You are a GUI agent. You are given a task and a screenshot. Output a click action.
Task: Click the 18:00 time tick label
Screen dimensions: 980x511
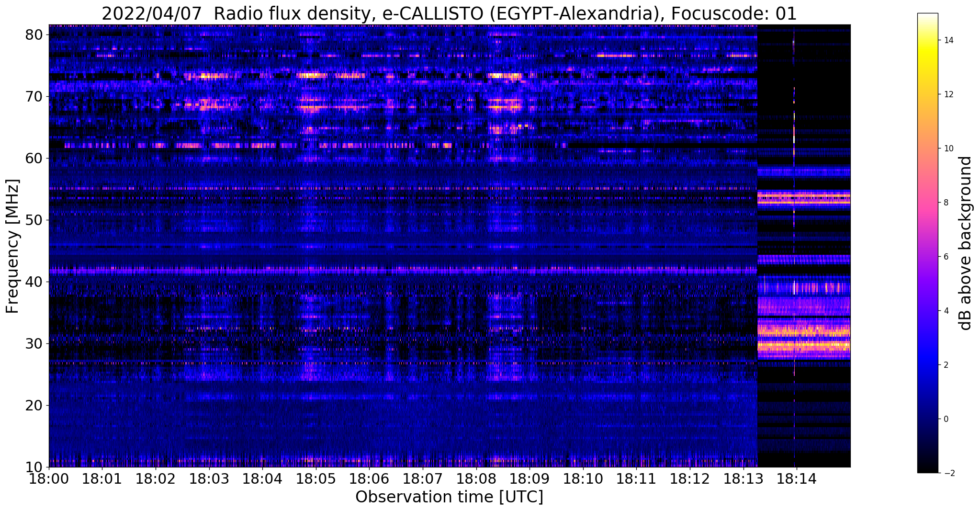point(49,478)
